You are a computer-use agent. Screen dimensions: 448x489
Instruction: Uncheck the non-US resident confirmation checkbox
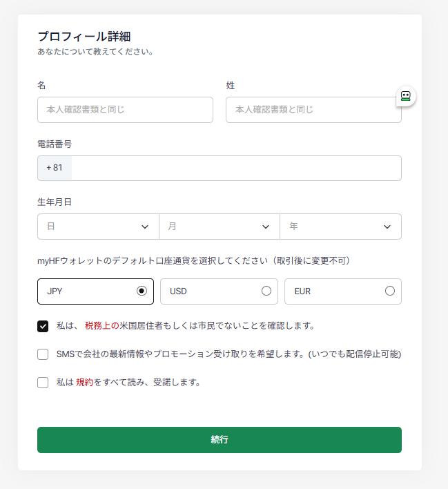click(x=43, y=326)
